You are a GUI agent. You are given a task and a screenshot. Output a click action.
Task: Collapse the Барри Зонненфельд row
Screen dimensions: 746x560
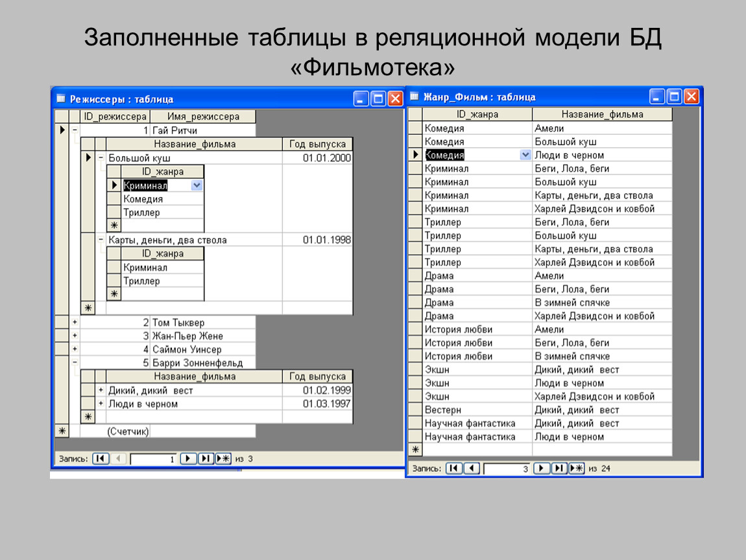[x=75, y=363]
